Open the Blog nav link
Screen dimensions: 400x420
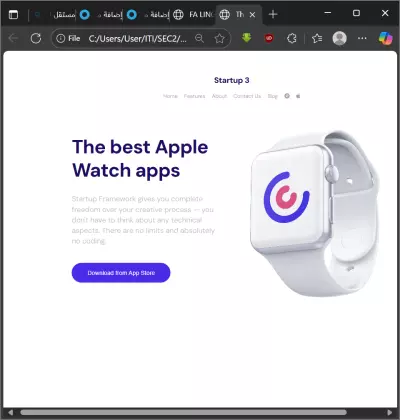pos(273,96)
